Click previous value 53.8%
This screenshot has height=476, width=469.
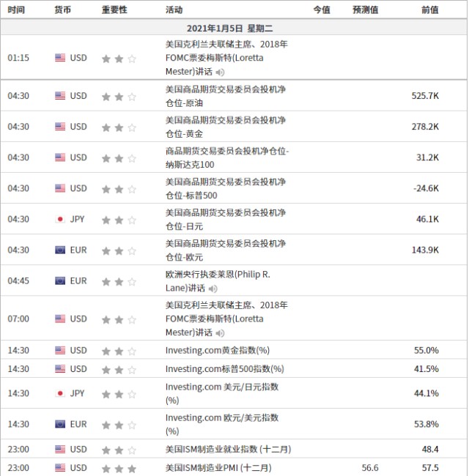click(426, 424)
